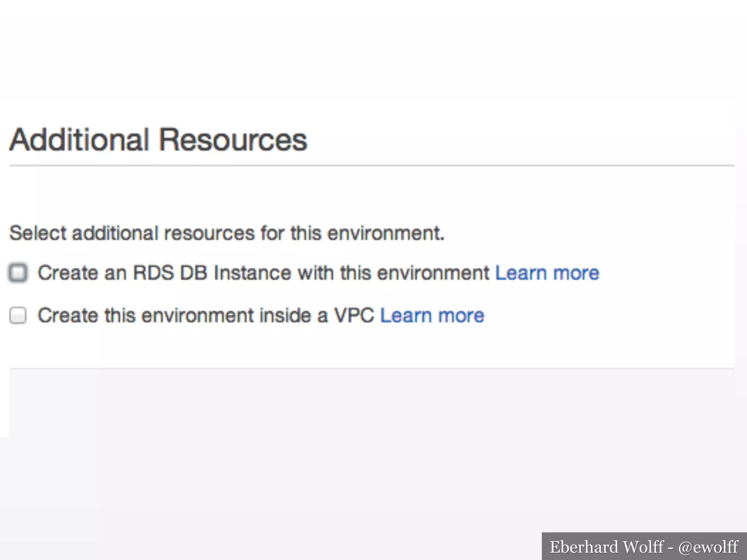747x560 pixels.
Task: Open Learn more link for VPC
Action: [x=432, y=315]
